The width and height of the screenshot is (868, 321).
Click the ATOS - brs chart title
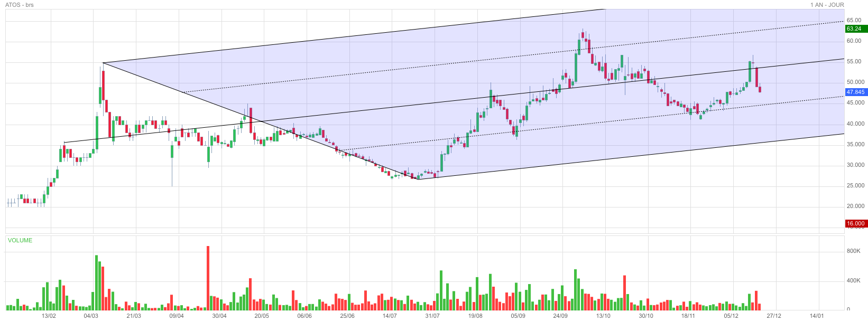(x=19, y=5)
